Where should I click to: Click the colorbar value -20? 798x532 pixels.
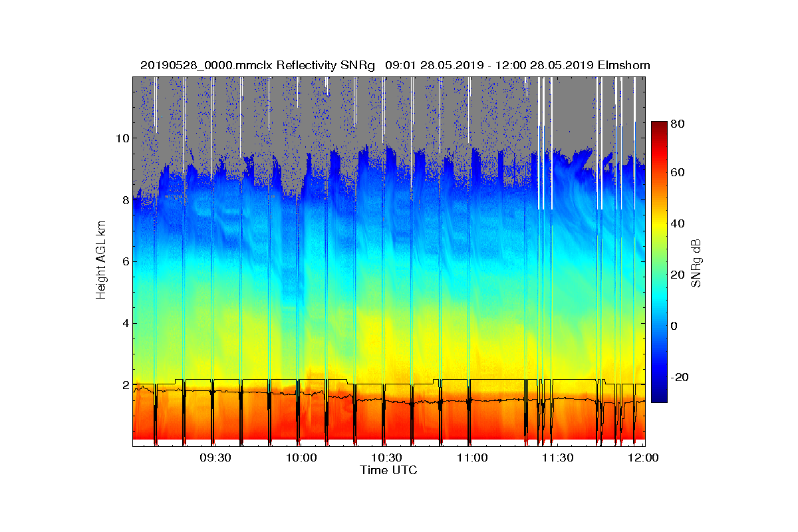click(x=680, y=376)
